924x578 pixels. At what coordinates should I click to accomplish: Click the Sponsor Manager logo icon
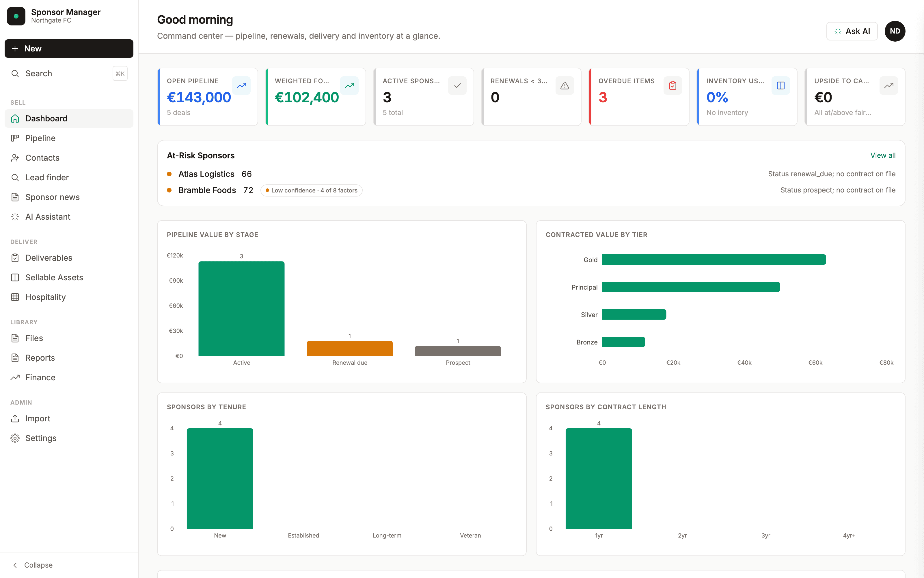(16, 16)
